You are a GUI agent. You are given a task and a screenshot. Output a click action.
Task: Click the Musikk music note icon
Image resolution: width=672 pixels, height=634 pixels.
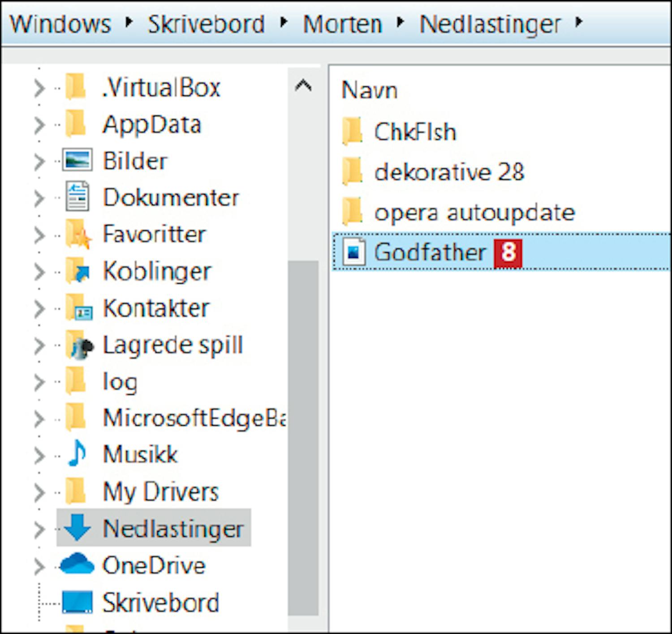tap(77, 453)
